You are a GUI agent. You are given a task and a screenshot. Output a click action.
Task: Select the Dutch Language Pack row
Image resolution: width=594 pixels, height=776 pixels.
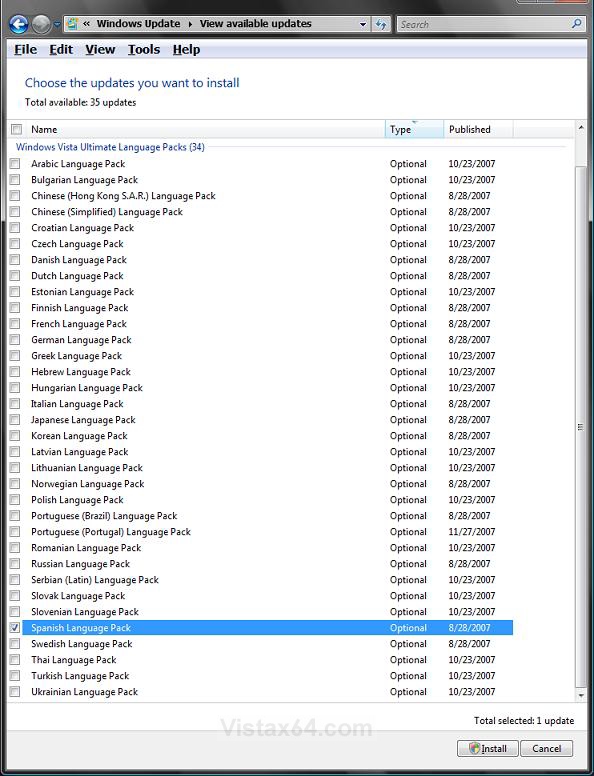tap(267, 276)
